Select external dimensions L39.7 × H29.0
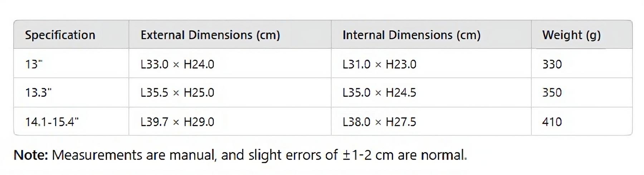The image size is (644, 175). click(177, 122)
